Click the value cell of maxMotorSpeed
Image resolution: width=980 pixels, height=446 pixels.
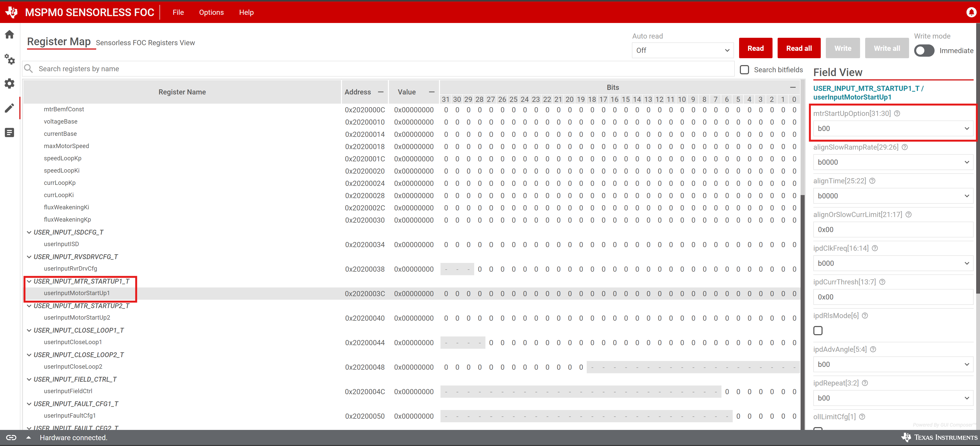(413, 147)
